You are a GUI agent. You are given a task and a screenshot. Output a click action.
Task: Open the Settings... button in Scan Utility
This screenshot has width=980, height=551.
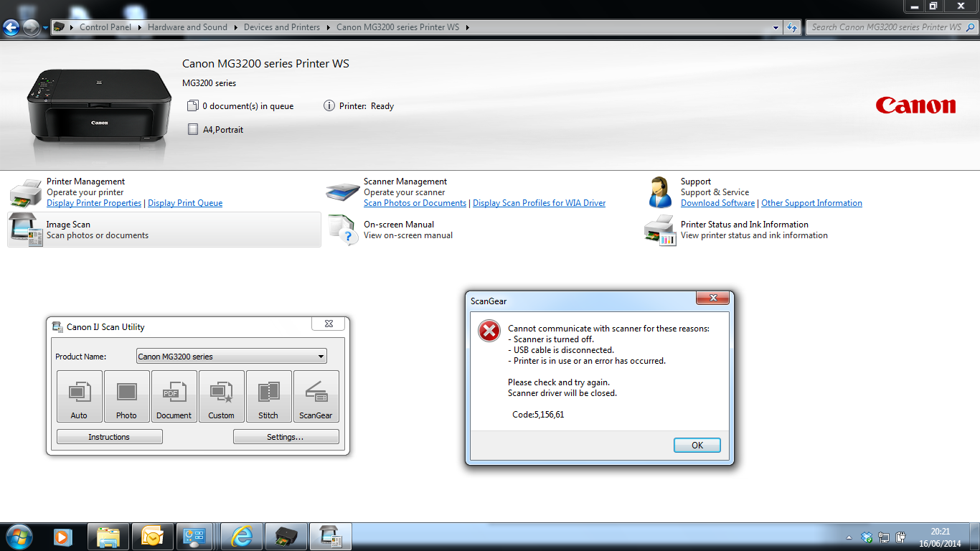[286, 437]
